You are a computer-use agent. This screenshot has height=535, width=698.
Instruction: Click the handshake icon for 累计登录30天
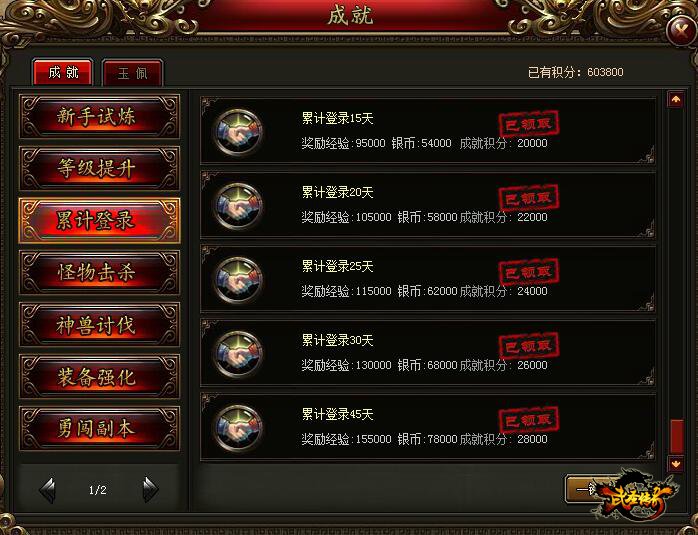pyautogui.click(x=238, y=353)
